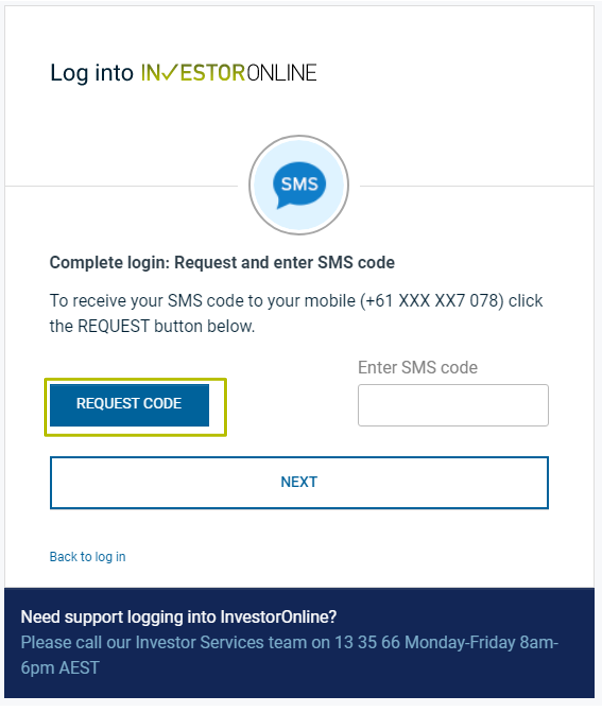Click the Log into title text
This screenshot has width=602, height=706.
coord(92,73)
